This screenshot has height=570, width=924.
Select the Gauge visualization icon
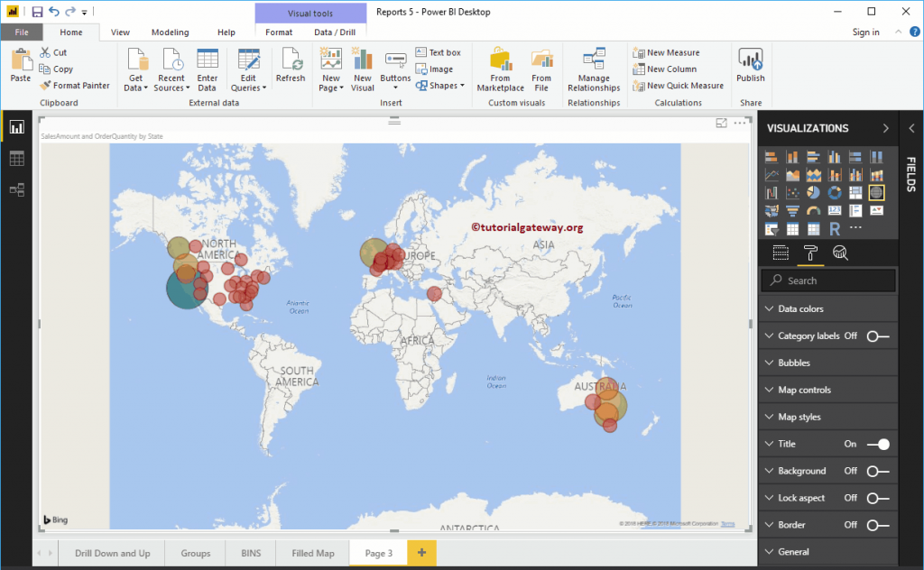coord(812,210)
